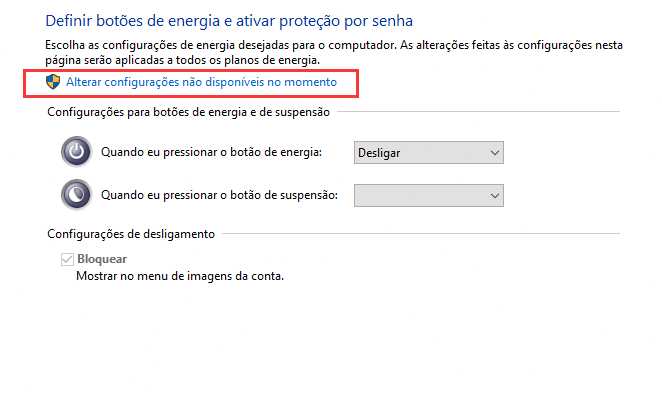Toggle the Bloquear checkbox
This screenshot has height=404, width=662.
tap(67, 259)
